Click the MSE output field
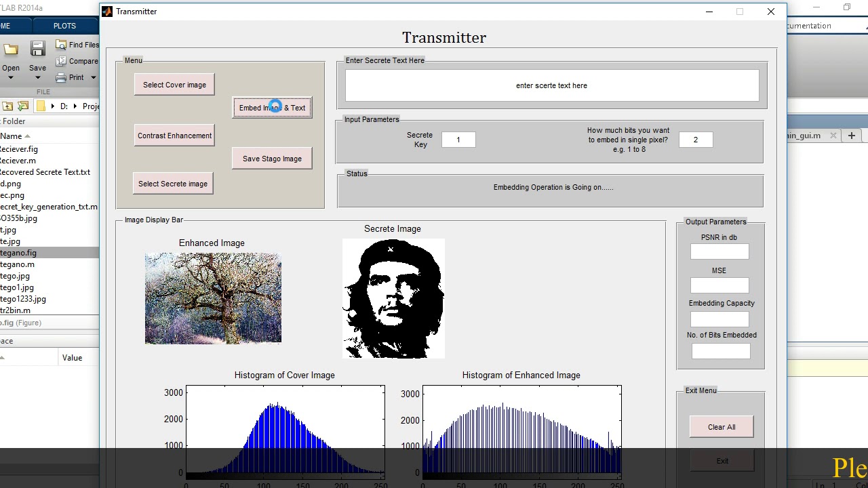Viewport: 868px width, 488px height. 719,285
